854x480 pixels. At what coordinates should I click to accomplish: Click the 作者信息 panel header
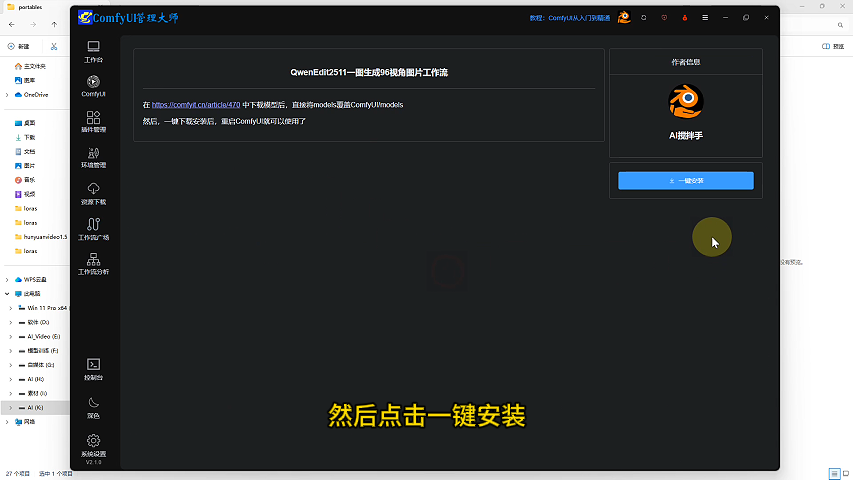[x=686, y=62]
